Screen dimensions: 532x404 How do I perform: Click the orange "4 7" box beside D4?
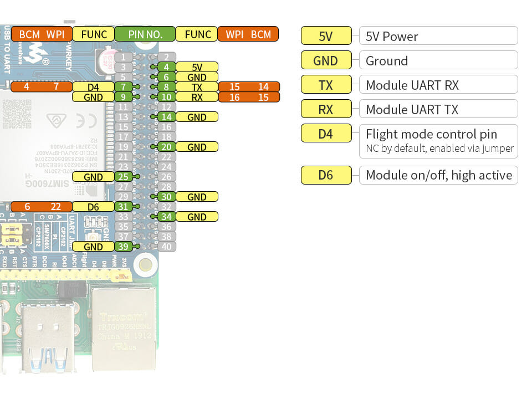[x=42, y=87]
